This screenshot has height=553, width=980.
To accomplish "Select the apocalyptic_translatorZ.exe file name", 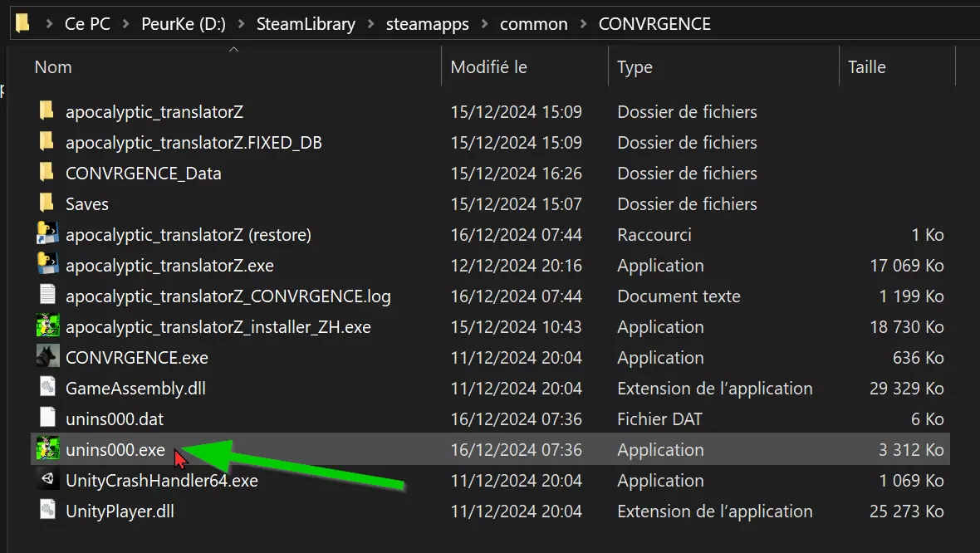I will (169, 265).
